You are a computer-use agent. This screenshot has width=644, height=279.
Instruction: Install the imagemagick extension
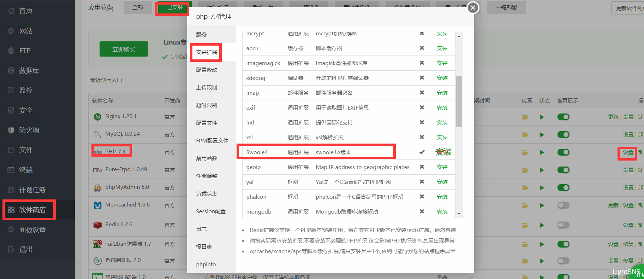[x=442, y=63]
